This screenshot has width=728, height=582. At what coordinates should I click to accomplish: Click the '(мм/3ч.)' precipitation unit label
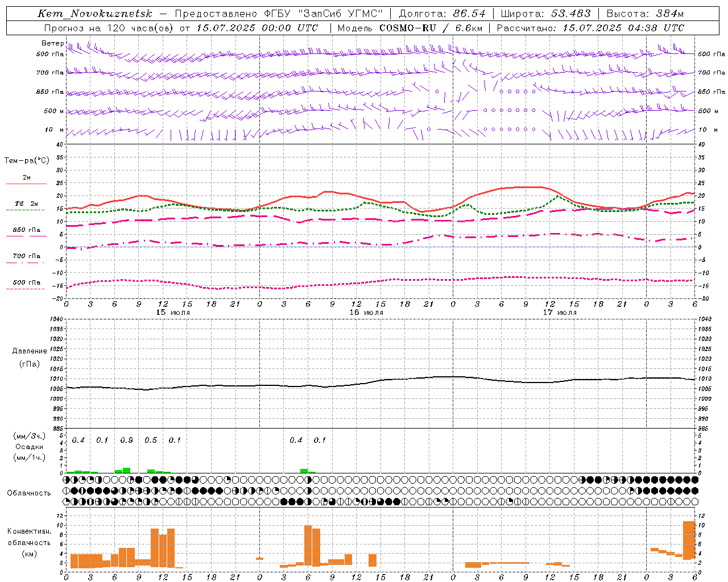click(30, 436)
